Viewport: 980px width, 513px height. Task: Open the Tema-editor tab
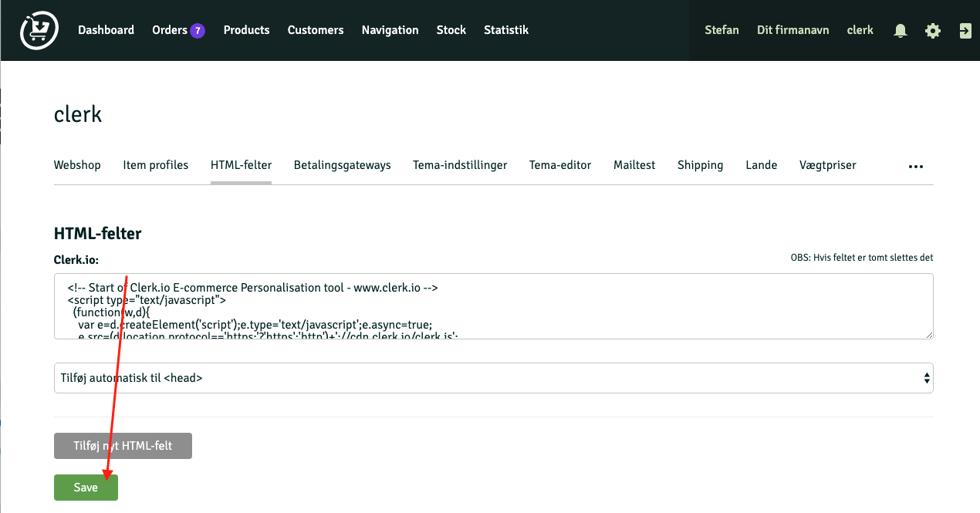coord(559,165)
